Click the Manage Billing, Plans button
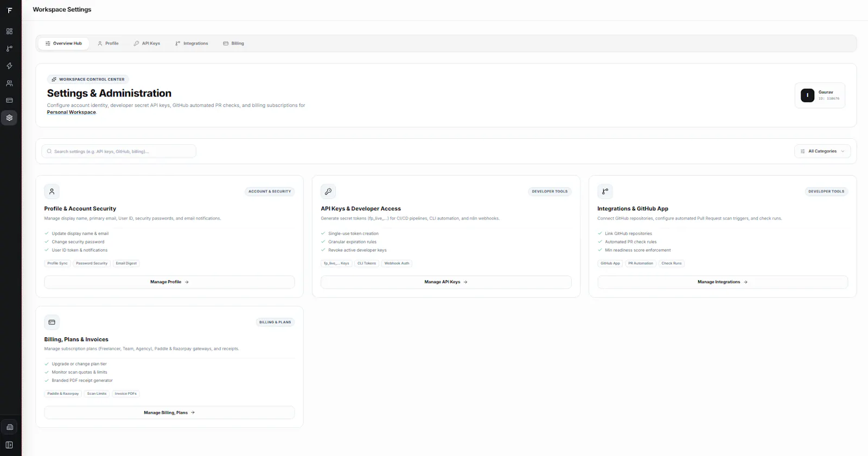Viewport: 868px width, 456px height. (x=169, y=413)
